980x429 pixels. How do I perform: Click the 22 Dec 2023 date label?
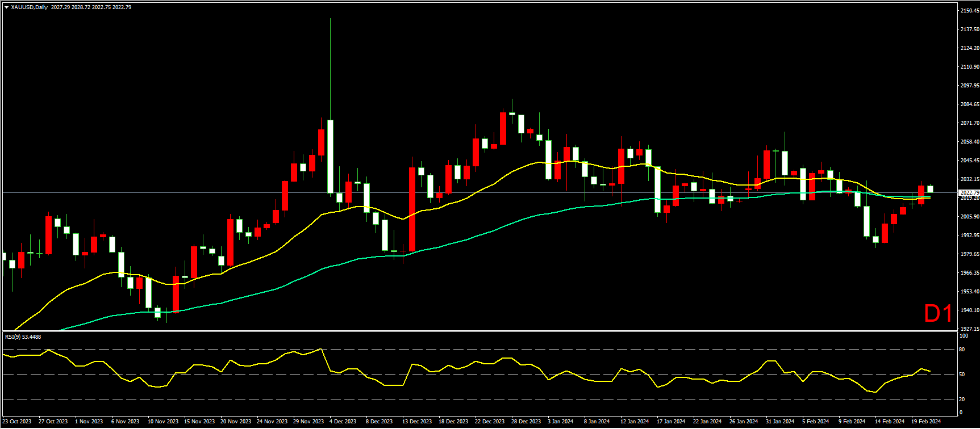490,422
